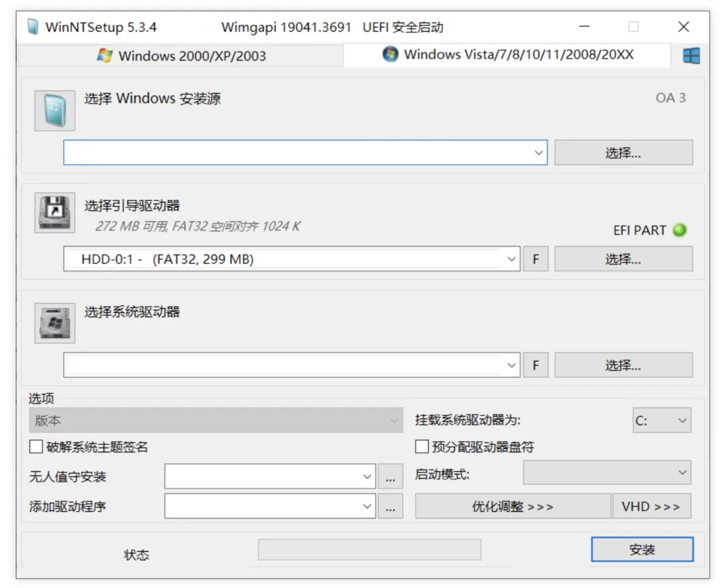Click the F format button for system drive

pyautogui.click(x=536, y=365)
